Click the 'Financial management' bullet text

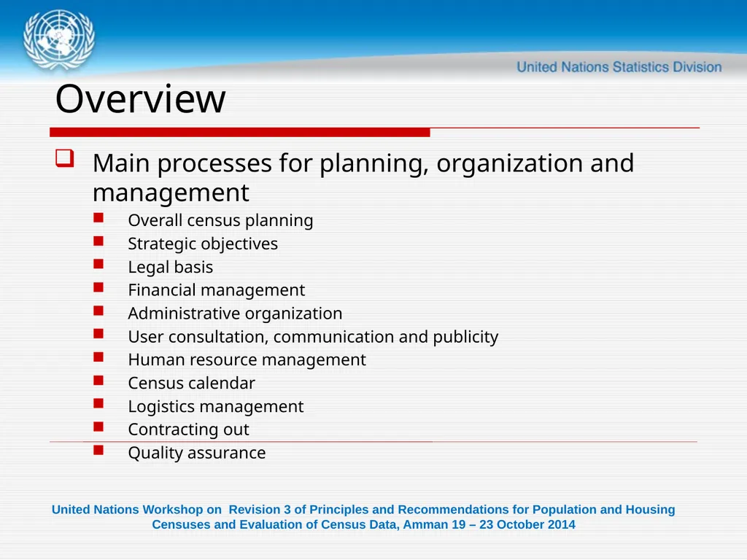(216, 290)
